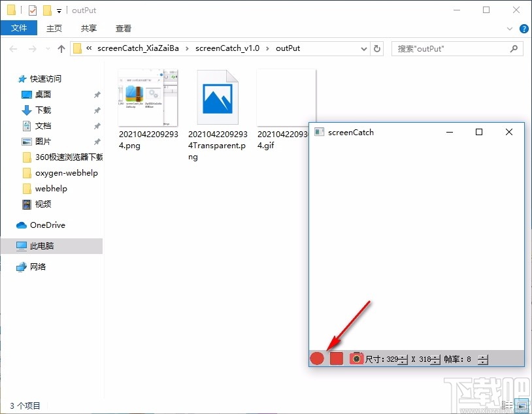Click the screenCatch window title bar icon
The height and width of the screenshot is (414, 532).
320,132
